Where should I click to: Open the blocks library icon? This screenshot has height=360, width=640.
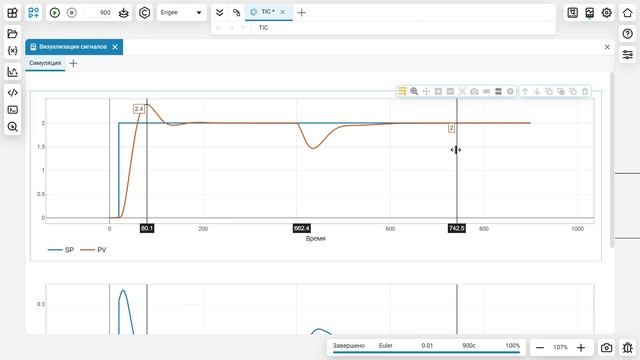pyautogui.click(x=13, y=13)
